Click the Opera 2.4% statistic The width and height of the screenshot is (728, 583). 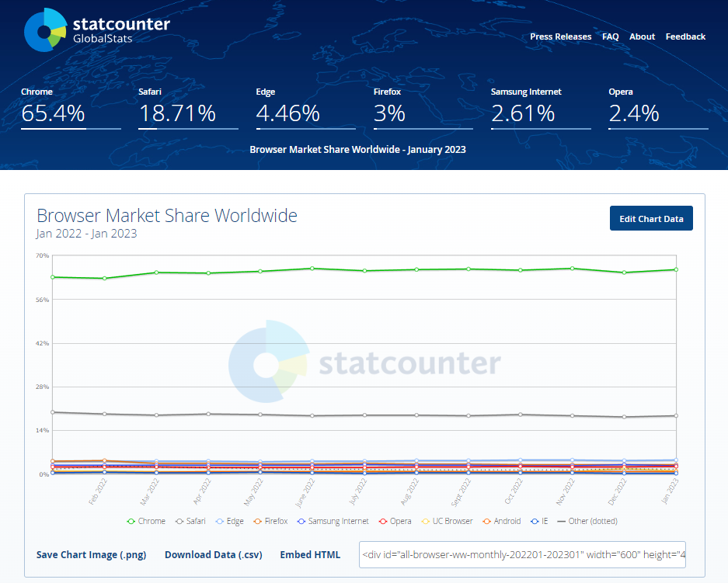click(658, 108)
